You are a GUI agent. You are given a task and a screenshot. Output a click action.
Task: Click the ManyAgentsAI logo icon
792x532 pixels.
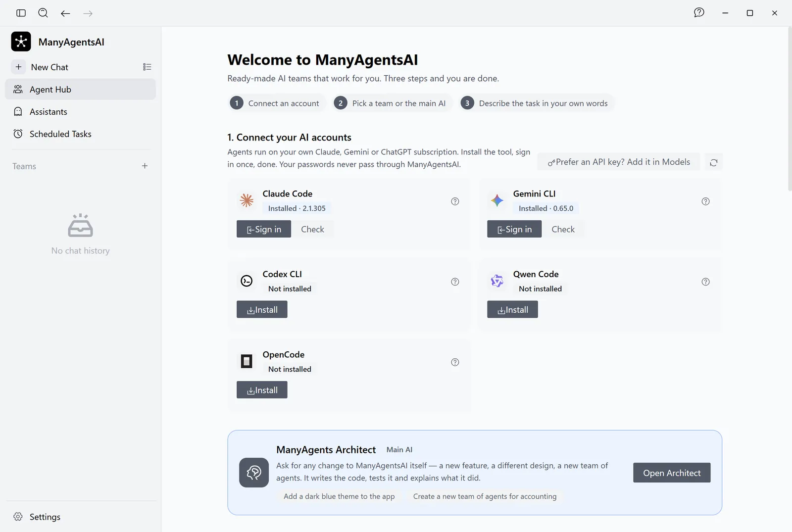pyautogui.click(x=21, y=42)
